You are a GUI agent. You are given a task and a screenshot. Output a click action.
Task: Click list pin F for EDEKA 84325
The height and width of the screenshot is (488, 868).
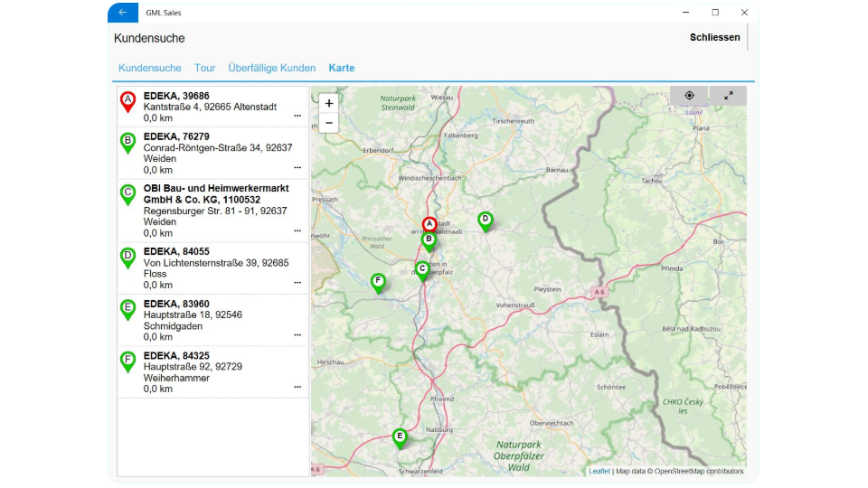point(127,362)
